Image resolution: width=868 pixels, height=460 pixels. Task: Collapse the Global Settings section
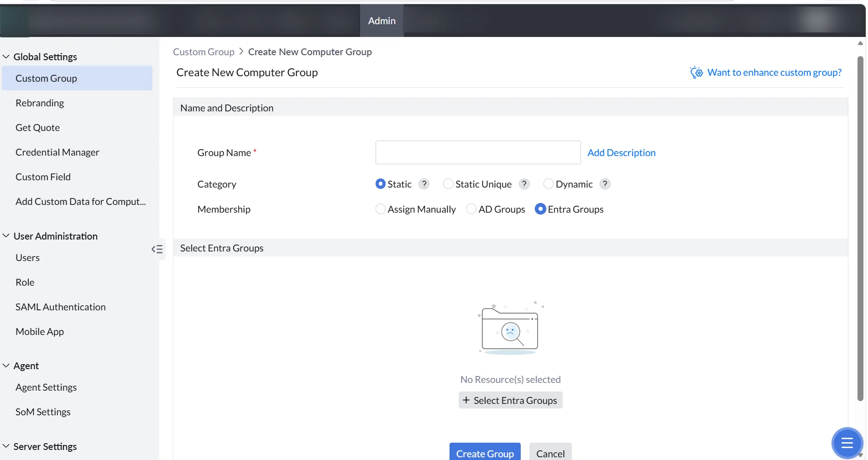point(6,57)
